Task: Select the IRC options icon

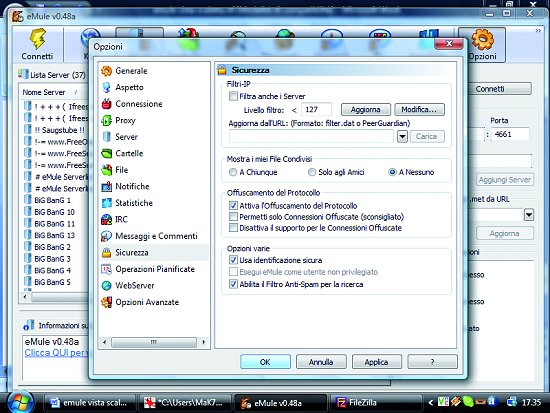Action: click(x=106, y=219)
